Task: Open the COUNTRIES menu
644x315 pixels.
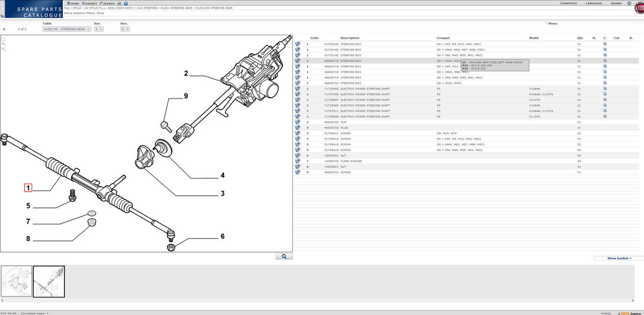Action: pos(568,3)
